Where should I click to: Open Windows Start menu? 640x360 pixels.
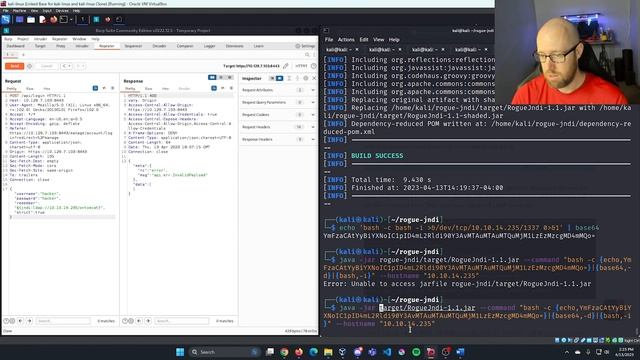[180, 352]
